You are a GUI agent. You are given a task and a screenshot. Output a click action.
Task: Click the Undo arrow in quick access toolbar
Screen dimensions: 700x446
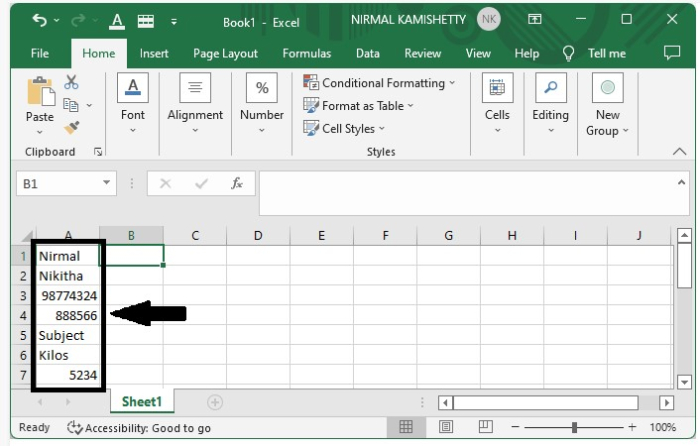pos(39,20)
